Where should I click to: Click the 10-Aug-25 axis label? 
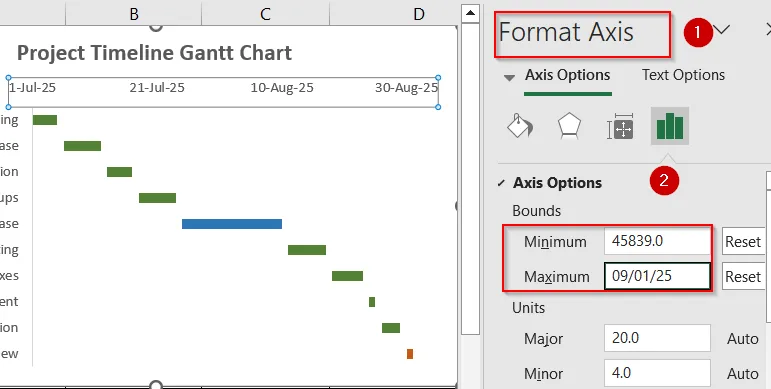tap(282, 88)
